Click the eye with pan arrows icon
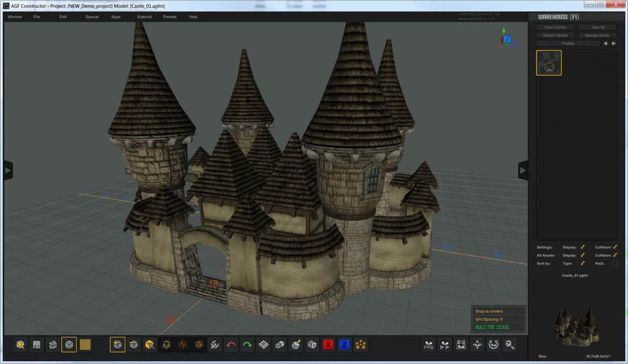This screenshot has height=364, width=628. pos(478,344)
